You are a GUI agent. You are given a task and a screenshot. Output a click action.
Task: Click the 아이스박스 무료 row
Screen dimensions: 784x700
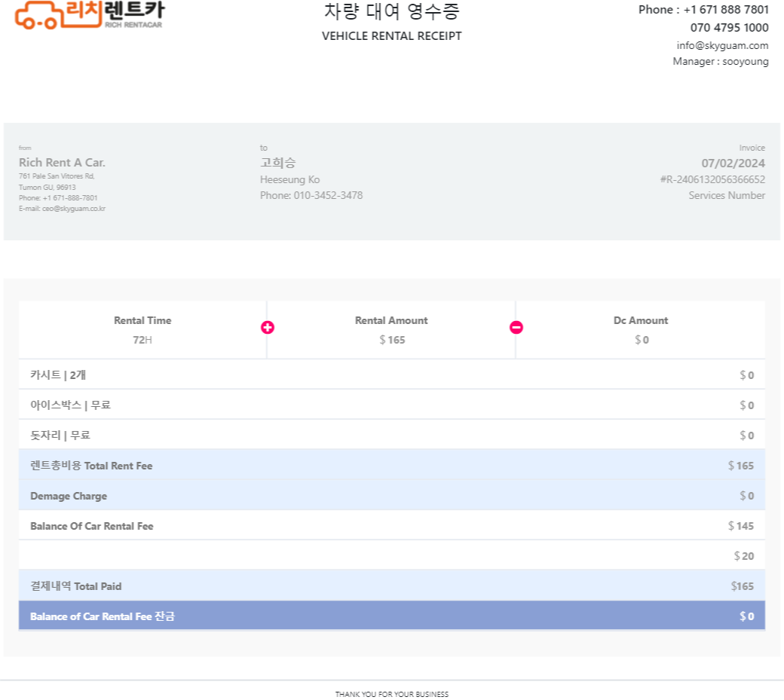391,405
